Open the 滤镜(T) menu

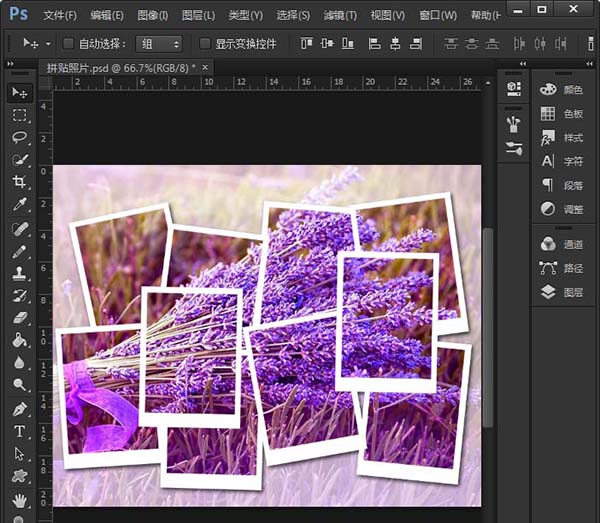pos(339,15)
